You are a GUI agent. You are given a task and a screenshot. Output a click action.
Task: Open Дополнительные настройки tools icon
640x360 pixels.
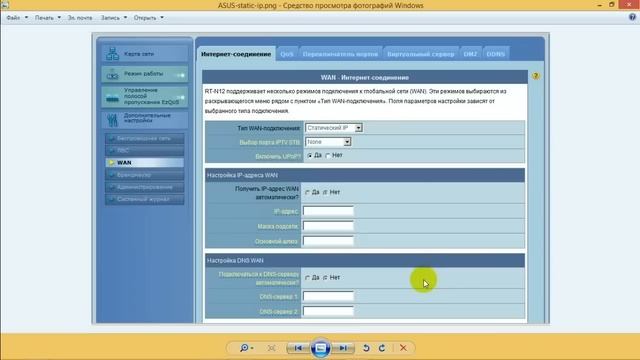[x=112, y=120]
